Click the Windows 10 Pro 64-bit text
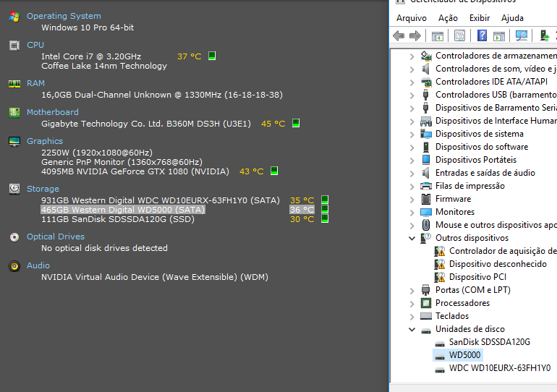The height and width of the screenshot is (392, 557). 88,27
